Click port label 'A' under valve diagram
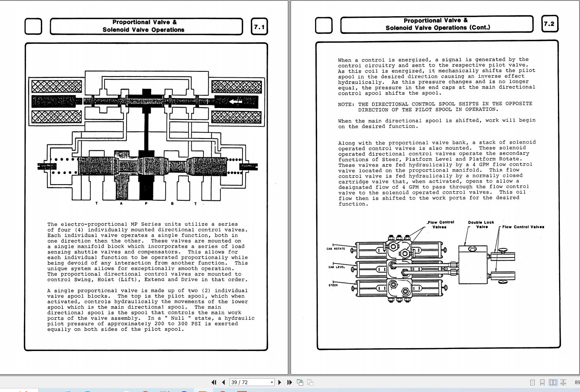The width and height of the screenshot is (580, 392). coord(121,203)
